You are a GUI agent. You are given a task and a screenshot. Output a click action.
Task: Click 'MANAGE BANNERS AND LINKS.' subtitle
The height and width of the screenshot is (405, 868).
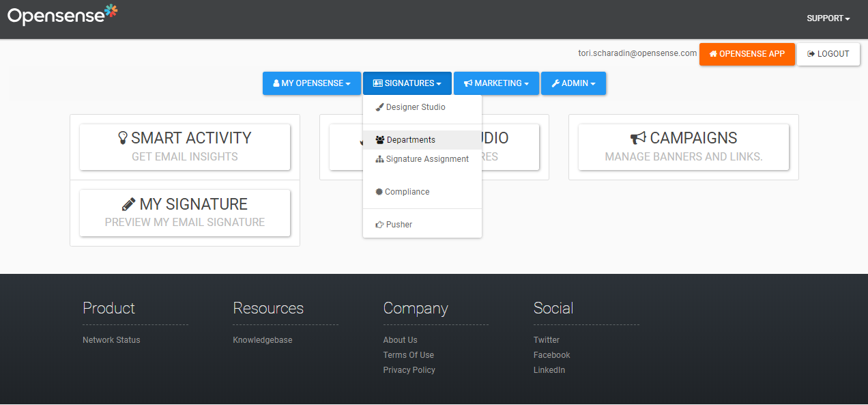click(x=684, y=156)
